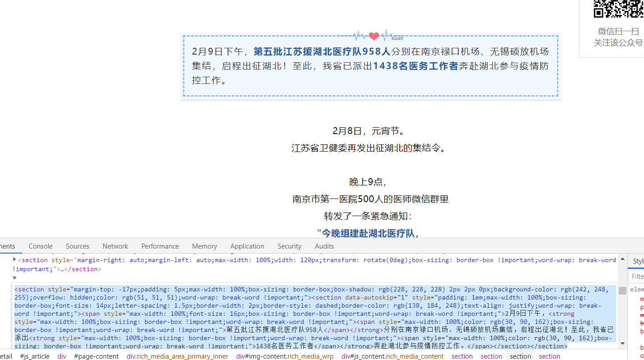Click the plain div breadcrumb item
The height and width of the screenshot is (360, 644).
click(x=62, y=356)
